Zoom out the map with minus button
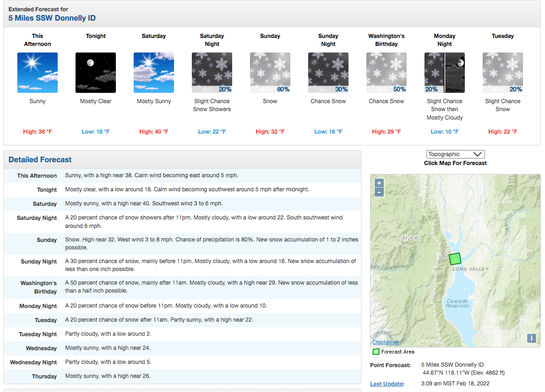 [379, 192]
